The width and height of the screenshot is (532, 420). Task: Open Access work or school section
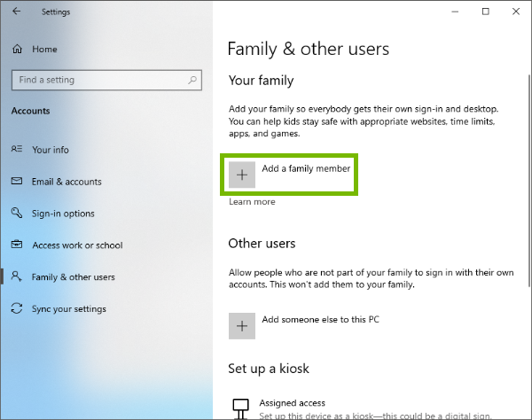coord(77,245)
